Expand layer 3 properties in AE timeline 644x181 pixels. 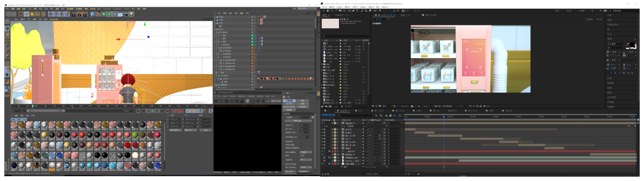coord(332,133)
